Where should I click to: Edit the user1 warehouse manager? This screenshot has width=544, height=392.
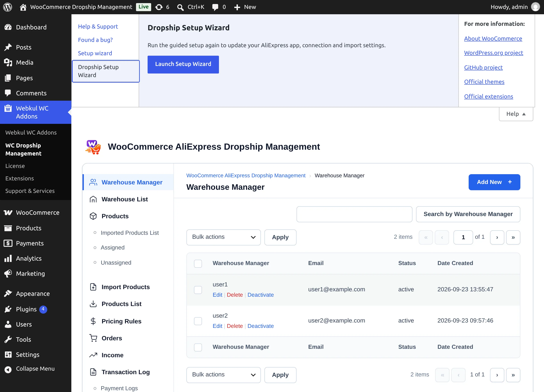tap(217, 295)
